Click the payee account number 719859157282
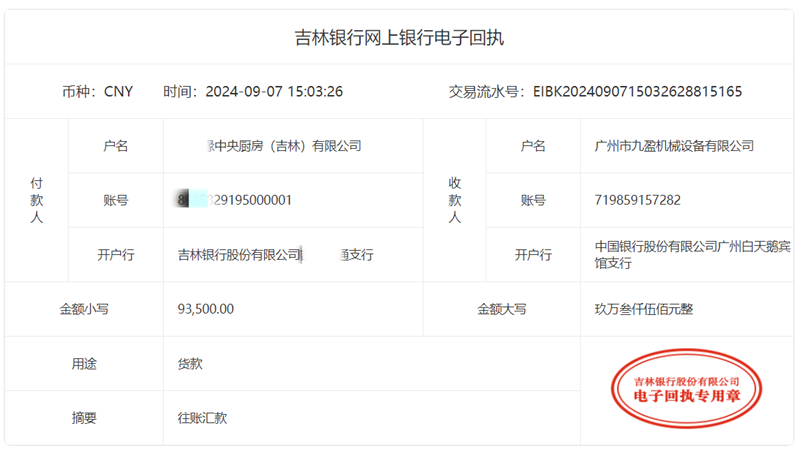The image size is (800, 453). [x=637, y=200]
